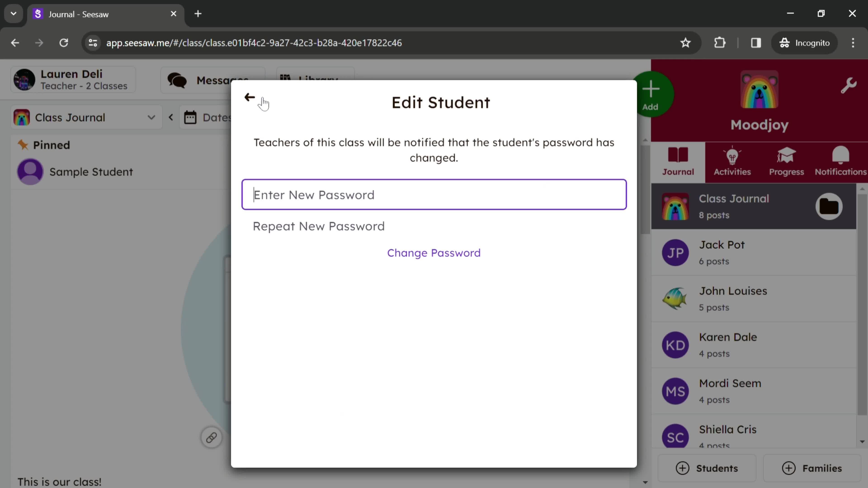Click the Add Families plus icon

tap(788, 468)
